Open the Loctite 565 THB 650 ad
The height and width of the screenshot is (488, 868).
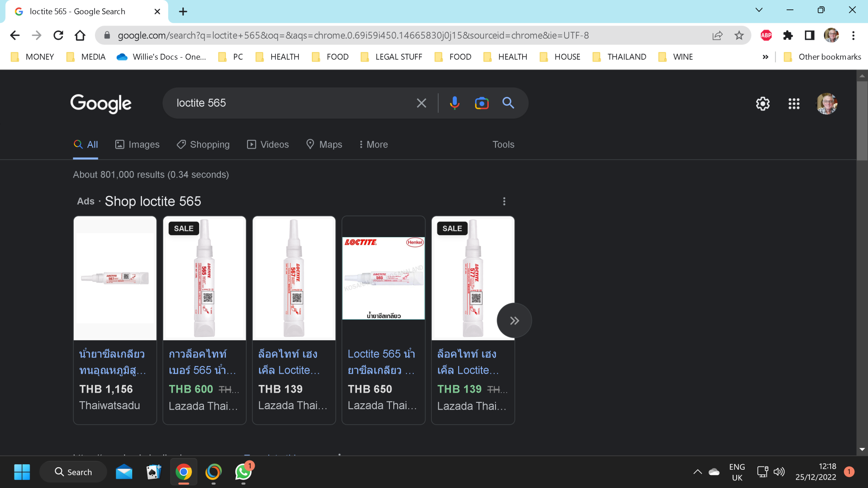(x=383, y=320)
